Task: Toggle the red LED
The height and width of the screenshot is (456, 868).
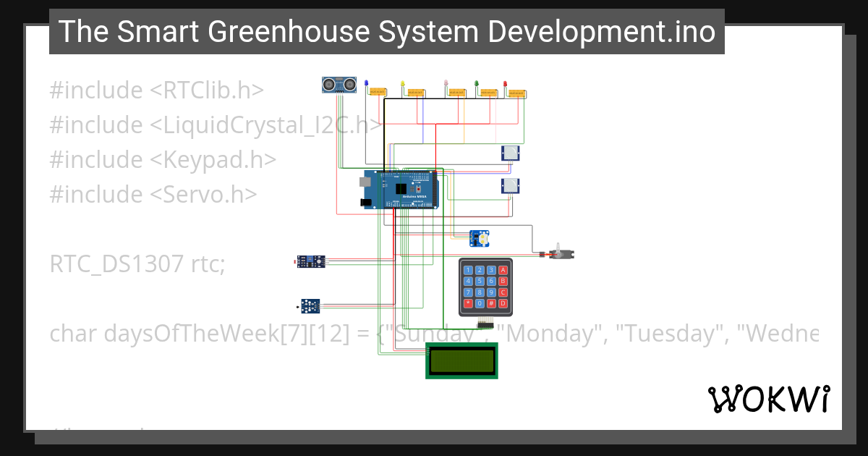Action: click(x=505, y=83)
